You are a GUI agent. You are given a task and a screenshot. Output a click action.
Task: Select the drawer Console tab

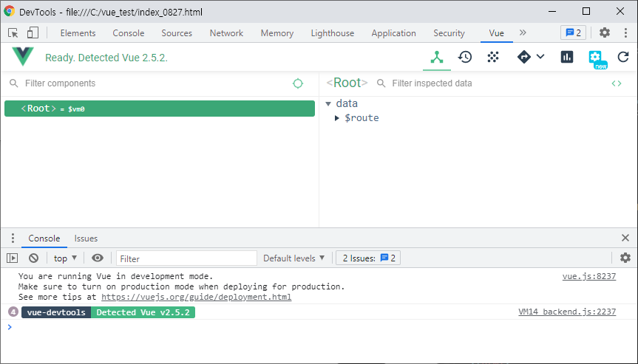44,238
